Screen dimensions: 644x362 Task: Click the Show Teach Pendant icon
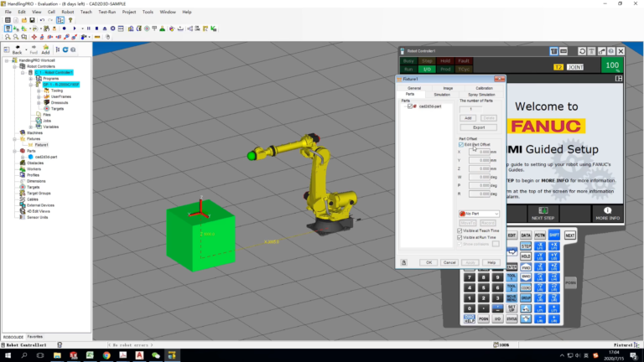(8, 28)
